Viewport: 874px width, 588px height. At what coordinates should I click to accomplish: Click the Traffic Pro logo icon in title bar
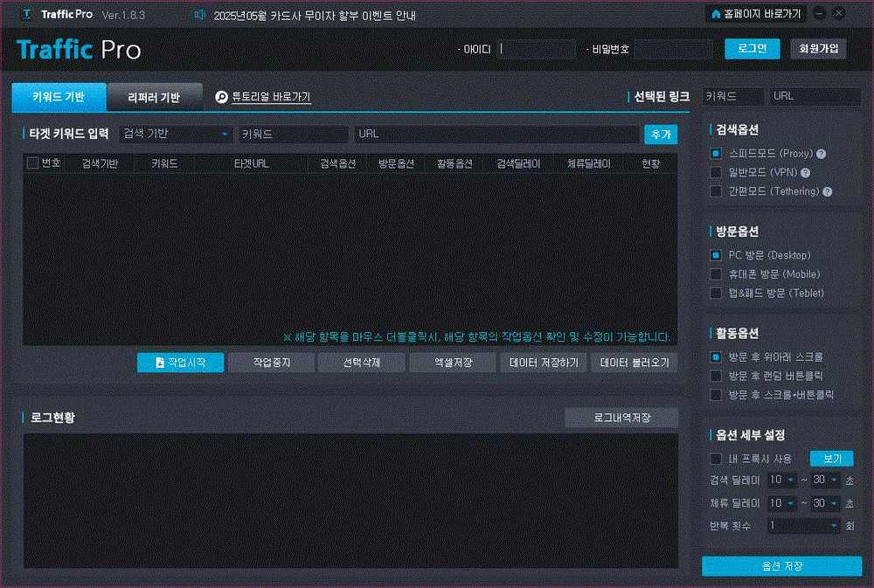click(x=27, y=15)
